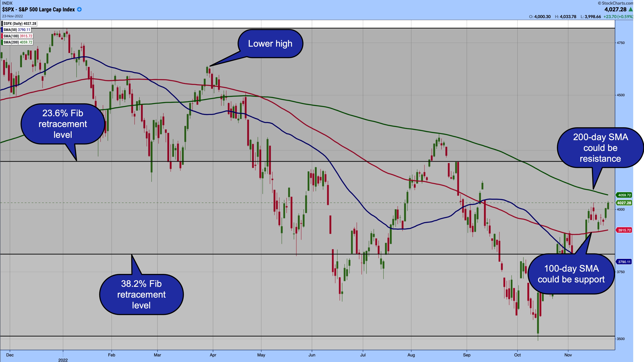Click the '100-day SMA could be support' bubble

tap(571, 274)
